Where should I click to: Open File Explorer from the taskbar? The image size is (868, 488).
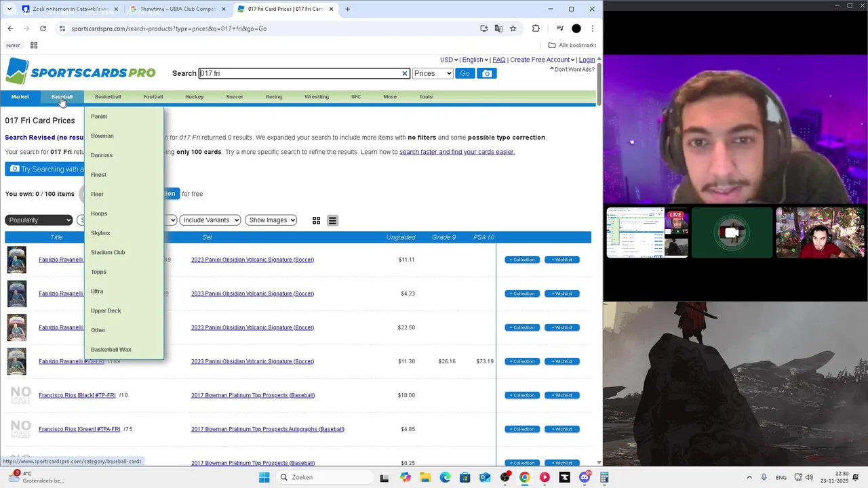click(x=425, y=477)
